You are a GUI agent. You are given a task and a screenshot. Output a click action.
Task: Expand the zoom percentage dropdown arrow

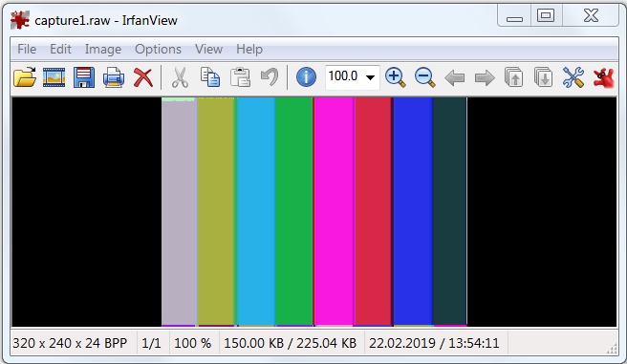(x=370, y=77)
